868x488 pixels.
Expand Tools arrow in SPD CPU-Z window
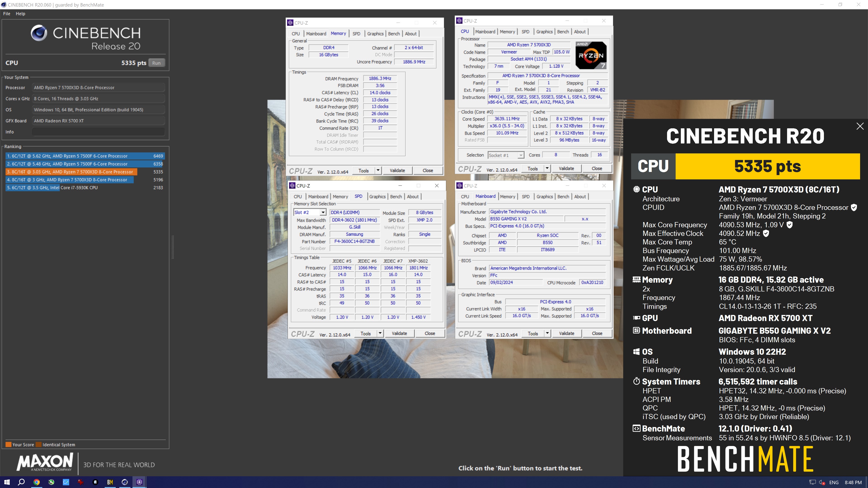pos(380,333)
